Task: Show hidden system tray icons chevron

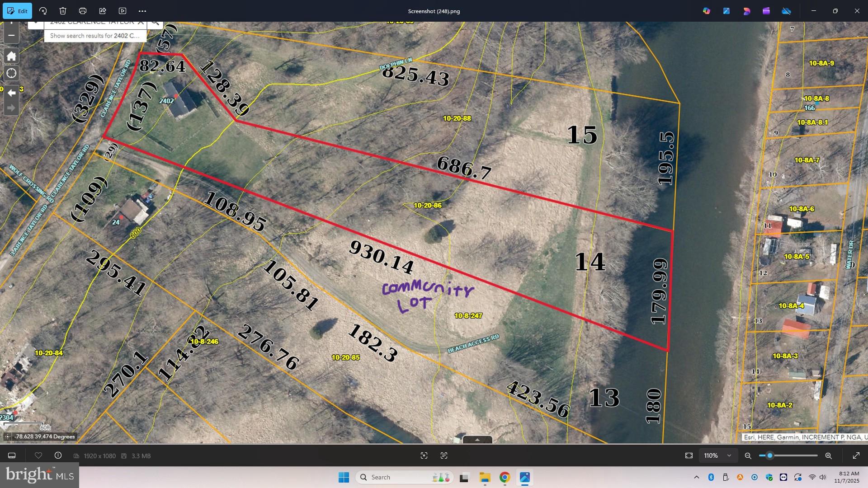Action: [697, 477]
